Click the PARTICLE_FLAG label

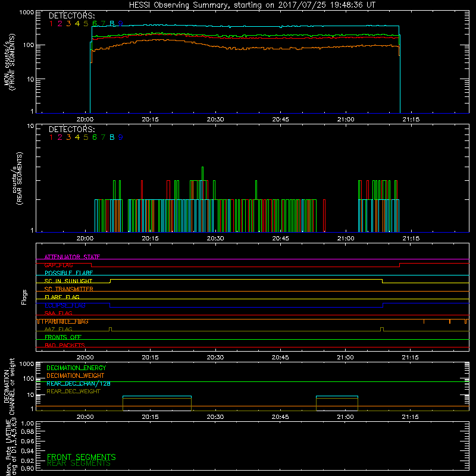point(67,321)
